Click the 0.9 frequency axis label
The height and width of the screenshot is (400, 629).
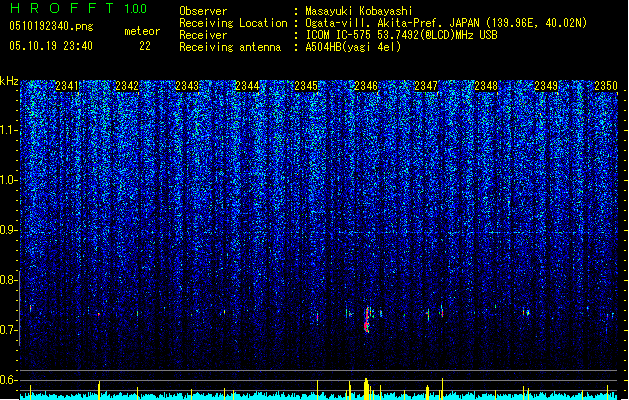pyautogui.click(x=9, y=230)
